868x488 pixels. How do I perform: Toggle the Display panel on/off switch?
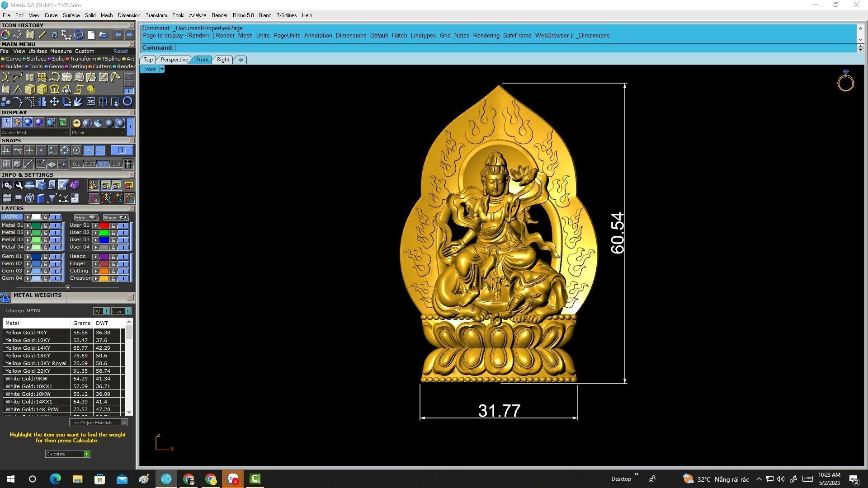click(x=130, y=127)
